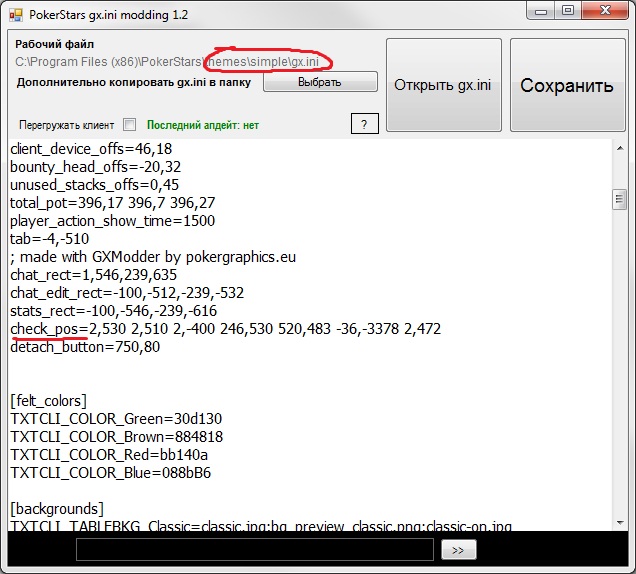
Task: Click the GXModder comment line
Action: (153, 257)
